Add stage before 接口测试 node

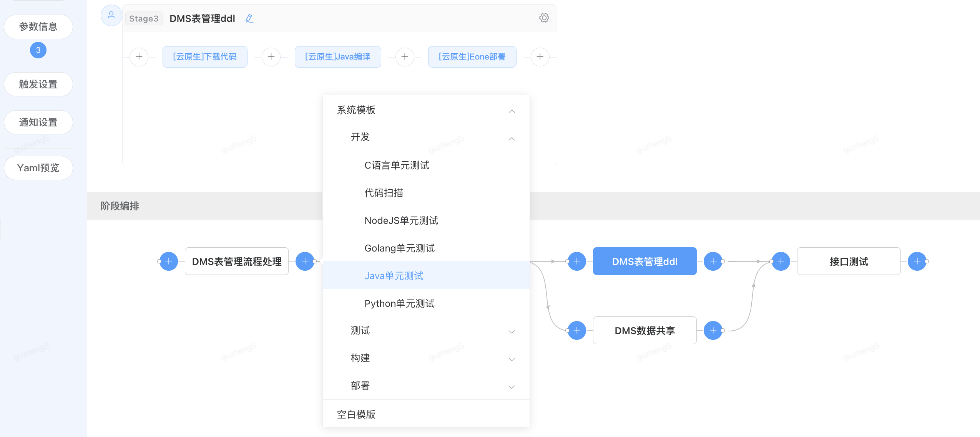point(781,262)
